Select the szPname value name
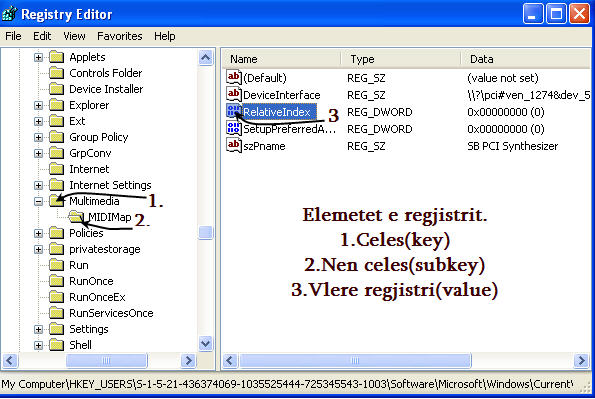The height and width of the screenshot is (399, 595). pos(264,146)
